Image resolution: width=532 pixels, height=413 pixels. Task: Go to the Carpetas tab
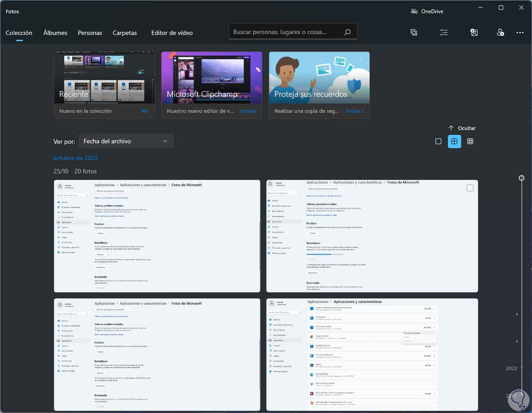point(125,33)
